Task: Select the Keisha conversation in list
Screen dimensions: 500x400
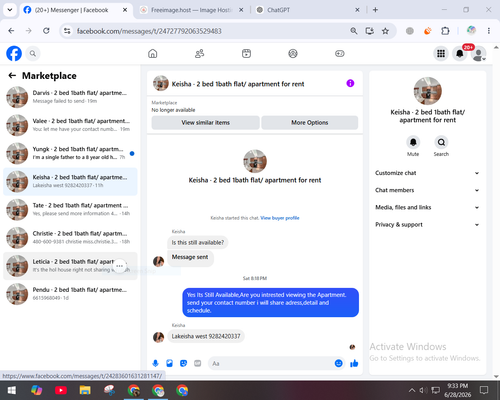Action: tap(70, 181)
